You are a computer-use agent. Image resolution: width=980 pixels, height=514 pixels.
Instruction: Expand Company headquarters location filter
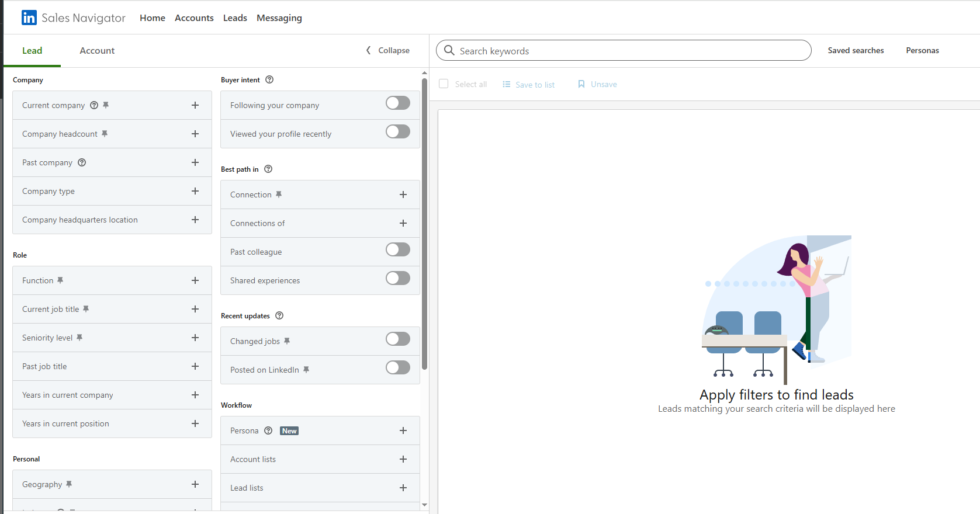(x=195, y=220)
